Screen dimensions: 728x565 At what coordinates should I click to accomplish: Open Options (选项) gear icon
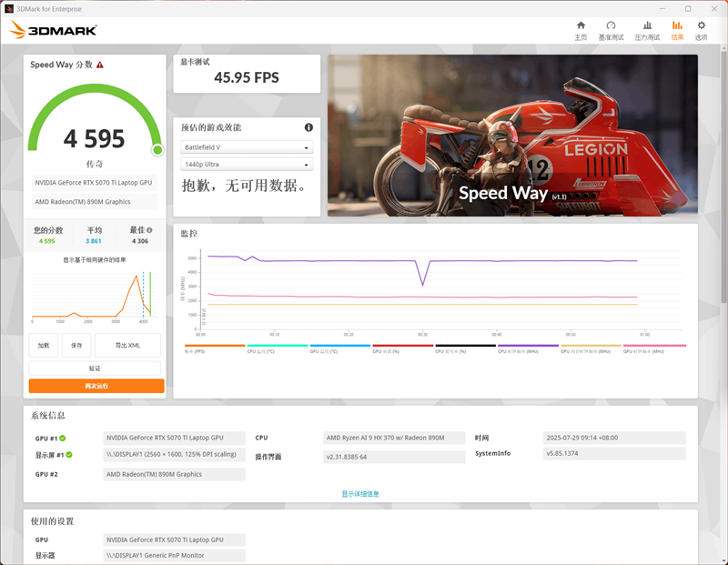point(701,30)
